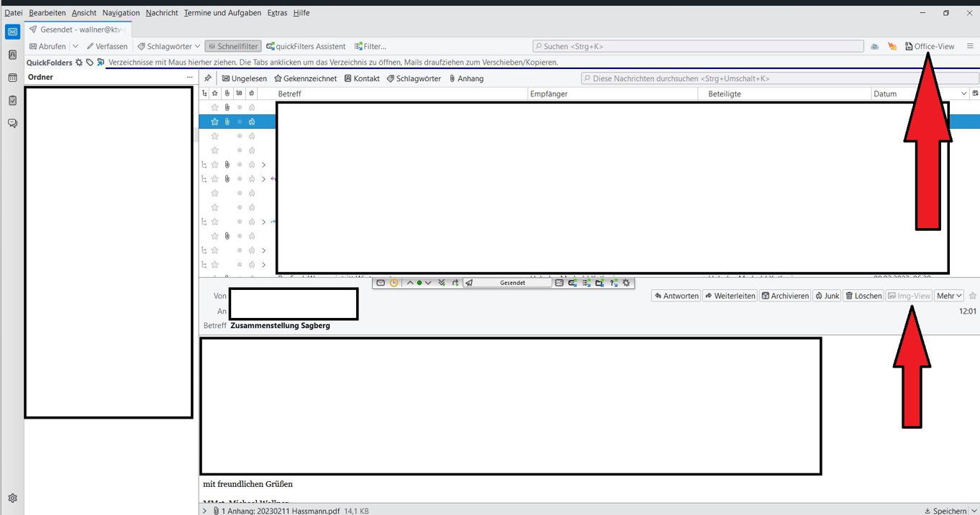The width and height of the screenshot is (980, 515).
Task: Open the Nachricht menu
Action: click(162, 13)
